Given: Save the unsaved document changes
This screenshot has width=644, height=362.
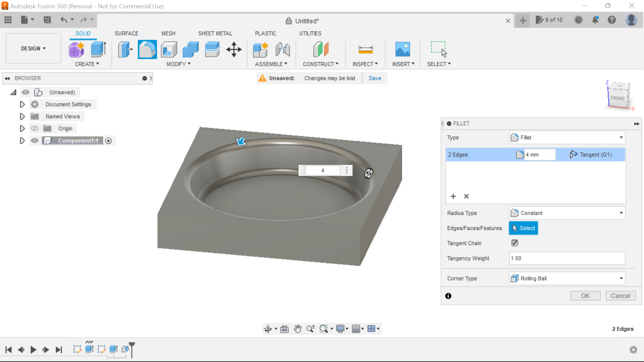Looking at the screenshot, I should (x=375, y=78).
